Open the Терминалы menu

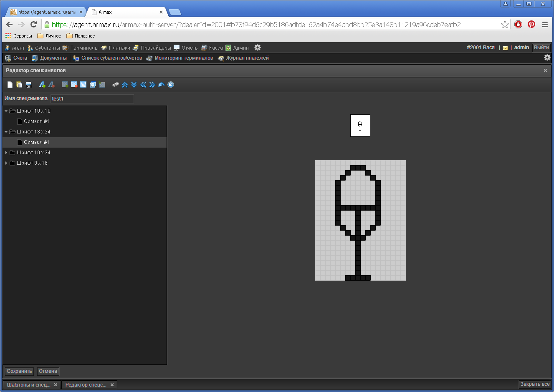80,48
